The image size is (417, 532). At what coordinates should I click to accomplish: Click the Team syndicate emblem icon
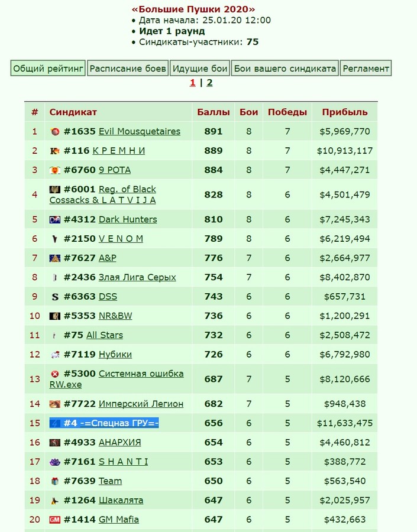[x=54, y=481]
